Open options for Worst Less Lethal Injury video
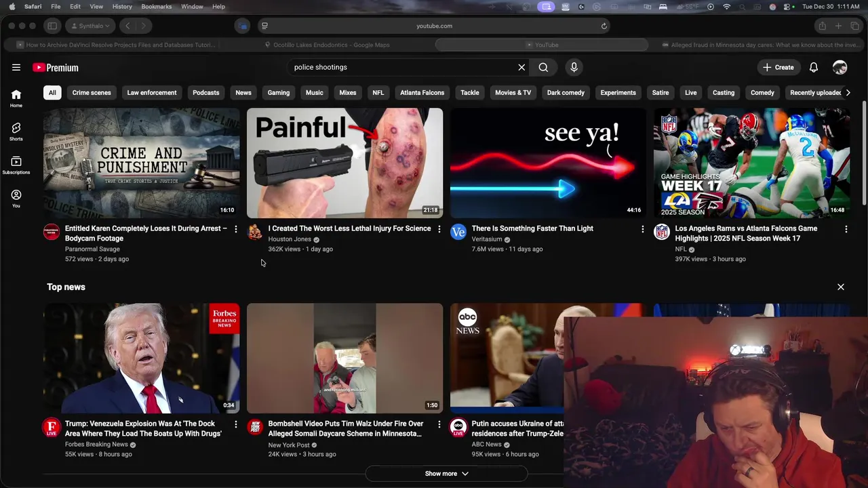The height and width of the screenshot is (488, 868). 439,229
